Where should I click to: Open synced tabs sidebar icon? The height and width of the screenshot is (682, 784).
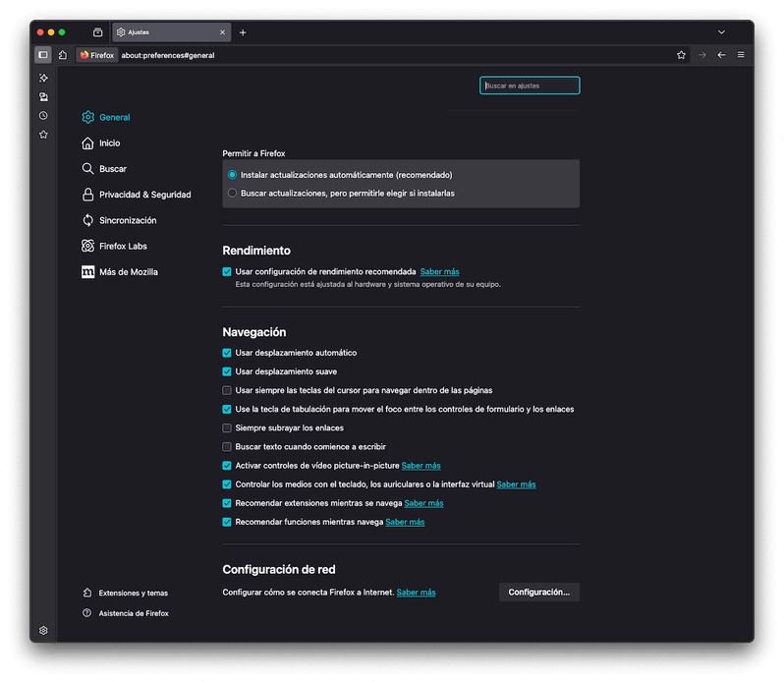click(x=43, y=97)
